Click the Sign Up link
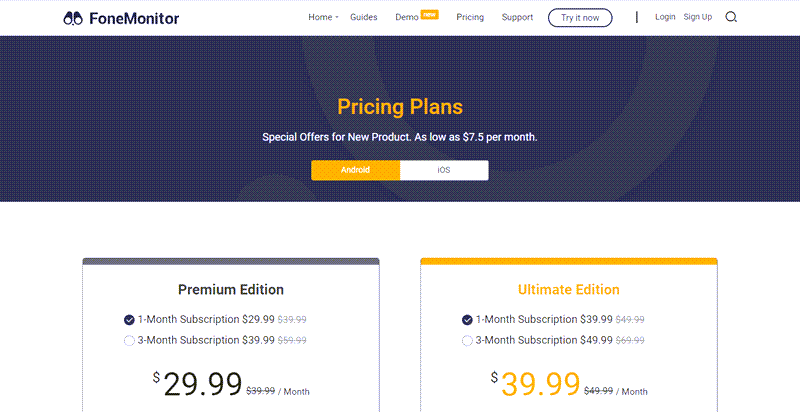 point(698,17)
